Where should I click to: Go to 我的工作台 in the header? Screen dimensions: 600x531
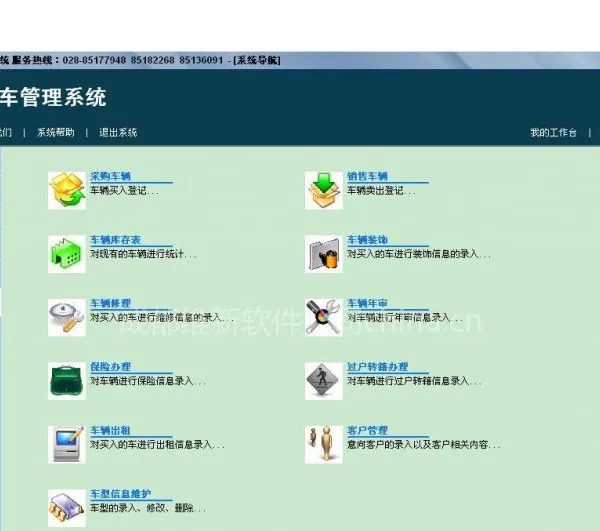tap(553, 132)
